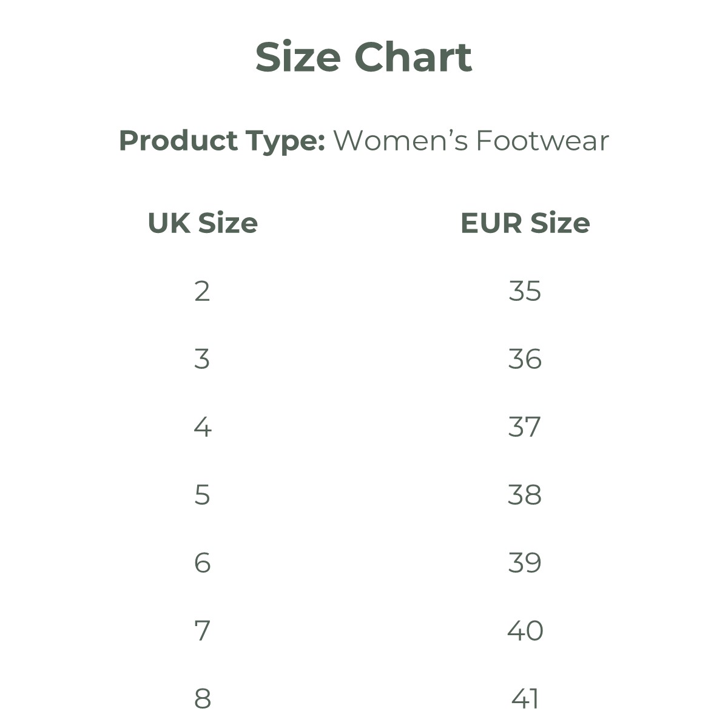
Task: Pick UK size 6 value
Action: click(x=202, y=563)
